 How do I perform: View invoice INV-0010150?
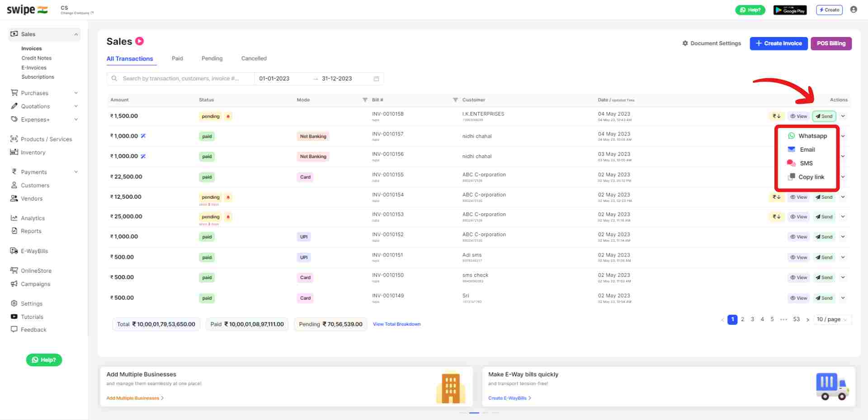tap(799, 278)
